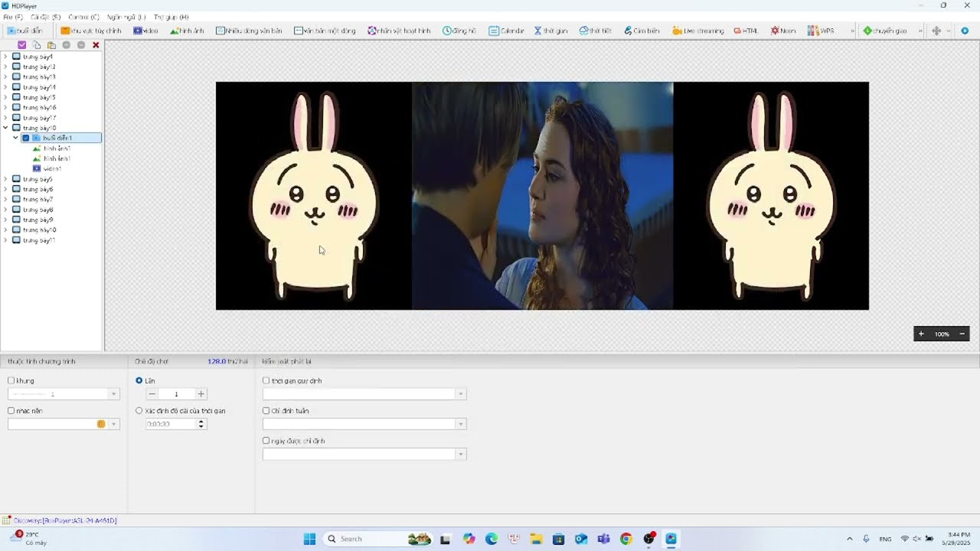980x551 pixels.
Task: Enable the 'ngày được chỉ định' checkbox
Action: pyautogui.click(x=266, y=441)
